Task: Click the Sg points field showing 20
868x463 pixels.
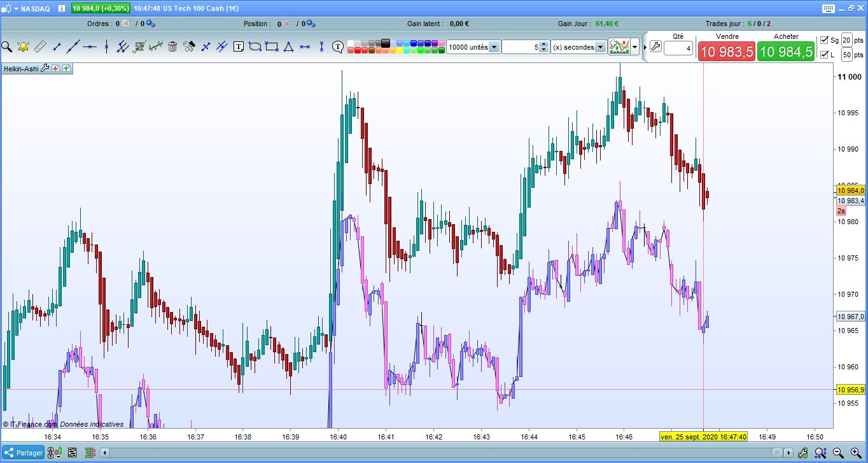Action: tap(847, 39)
